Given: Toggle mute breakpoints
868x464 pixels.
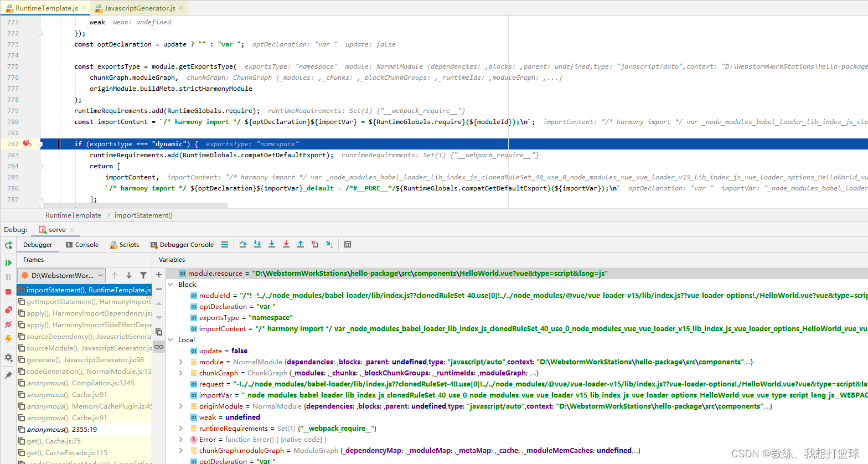Looking at the screenshot, I should [x=8, y=324].
